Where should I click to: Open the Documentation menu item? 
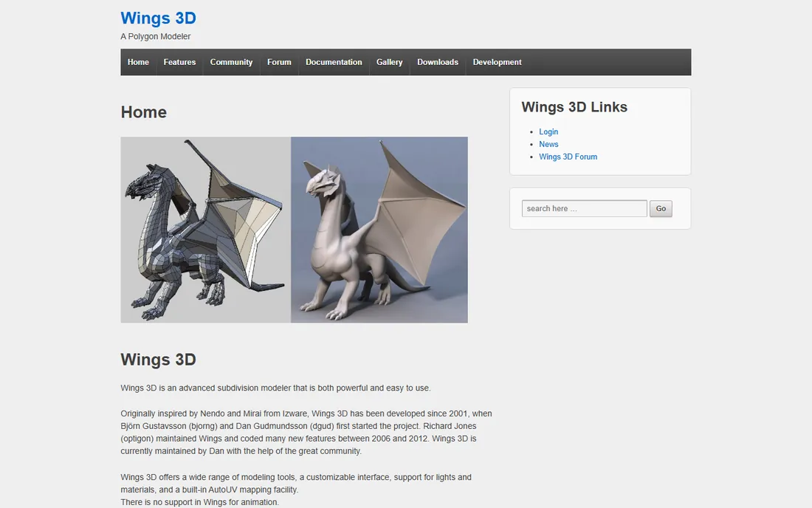(x=334, y=62)
